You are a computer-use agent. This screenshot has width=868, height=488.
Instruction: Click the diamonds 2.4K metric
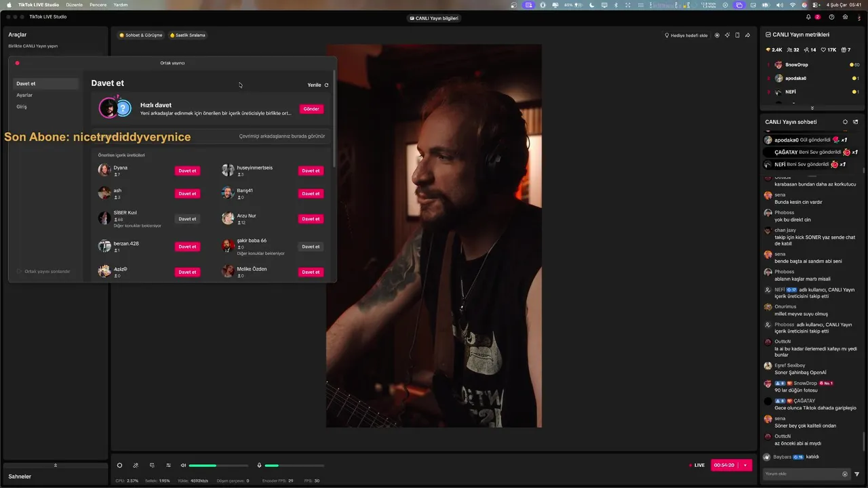(x=774, y=49)
